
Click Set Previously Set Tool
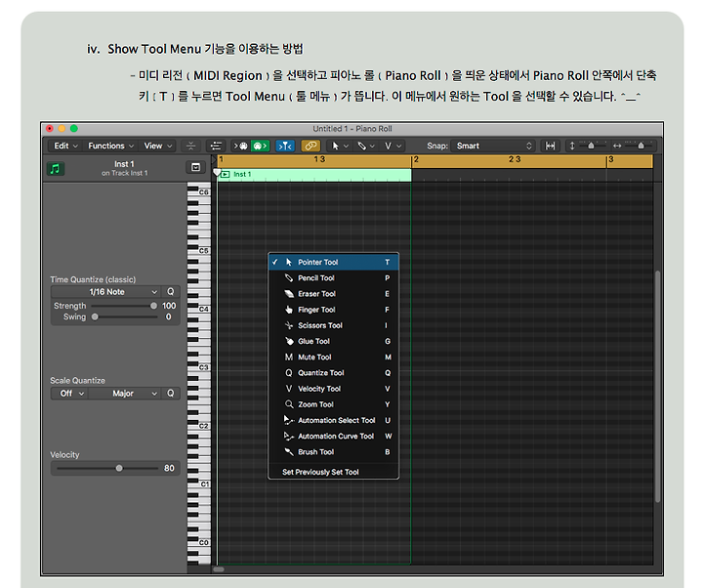coord(333,472)
